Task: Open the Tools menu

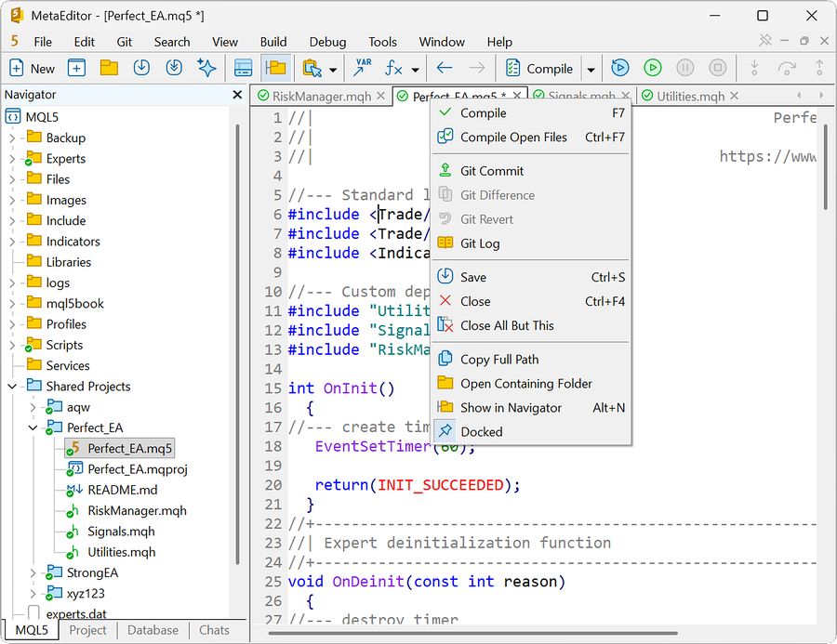Action: pyautogui.click(x=383, y=42)
